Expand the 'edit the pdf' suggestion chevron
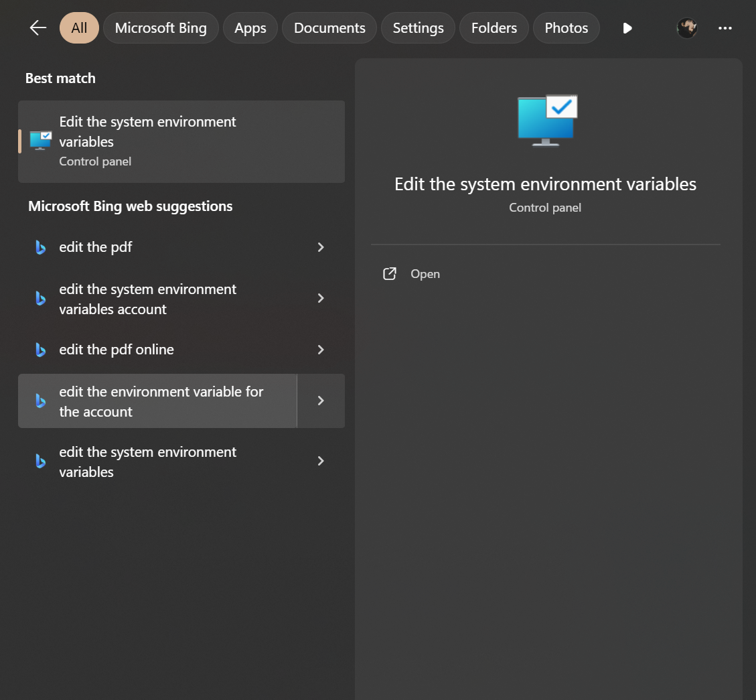756x700 pixels. click(x=321, y=248)
